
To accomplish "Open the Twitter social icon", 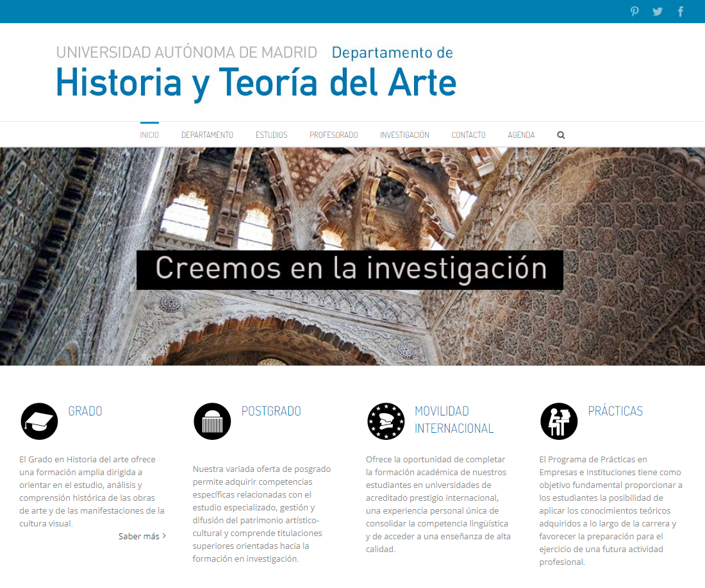I will click(x=658, y=12).
